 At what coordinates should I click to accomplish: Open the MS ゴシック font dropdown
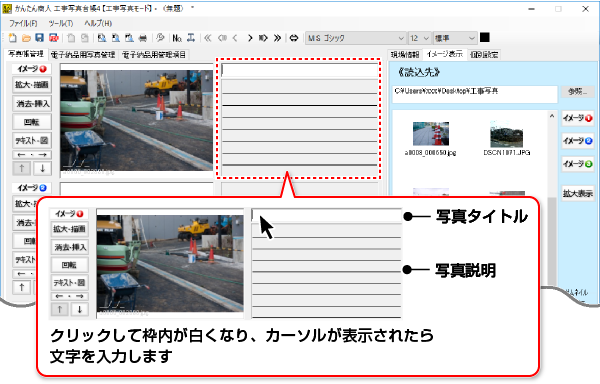click(355, 38)
